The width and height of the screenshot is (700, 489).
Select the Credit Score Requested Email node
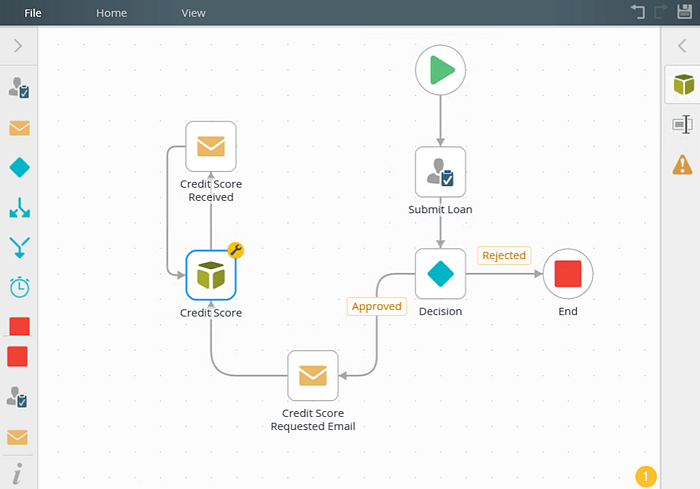pyautogui.click(x=312, y=375)
